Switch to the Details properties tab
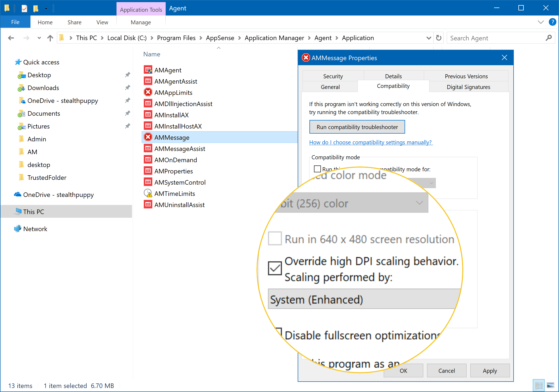 393,76
